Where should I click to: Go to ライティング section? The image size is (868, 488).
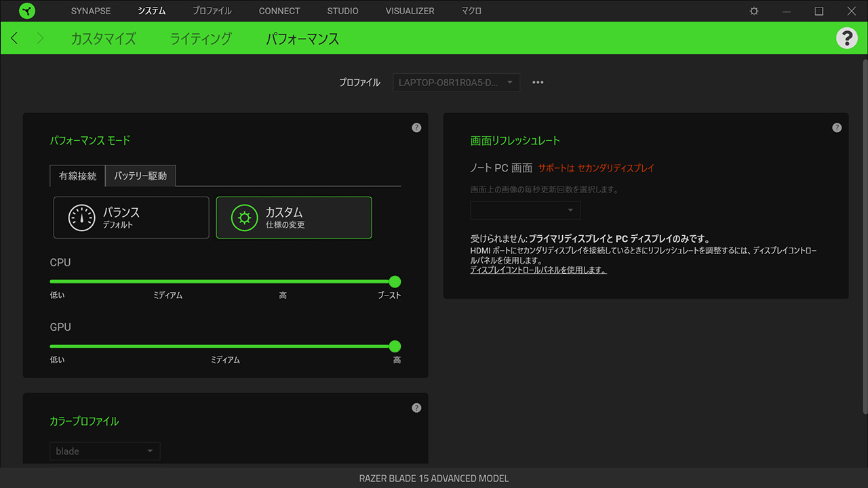(201, 39)
